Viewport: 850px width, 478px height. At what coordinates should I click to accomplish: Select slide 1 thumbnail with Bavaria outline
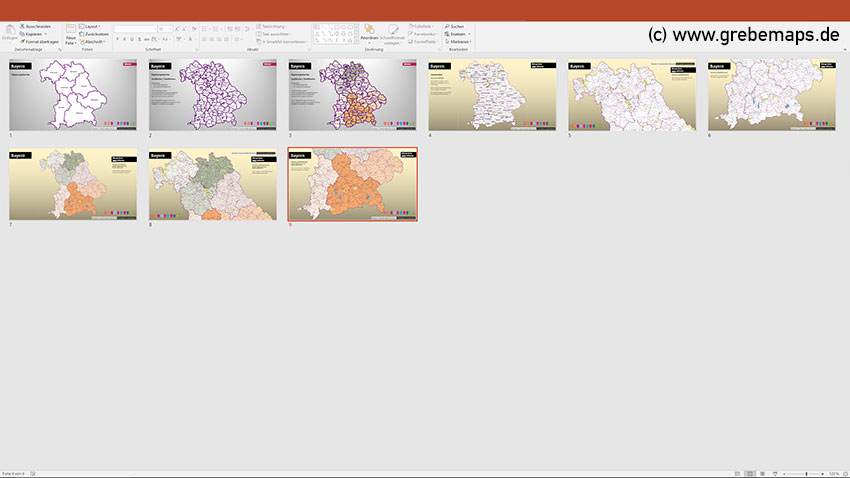(x=73, y=95)
